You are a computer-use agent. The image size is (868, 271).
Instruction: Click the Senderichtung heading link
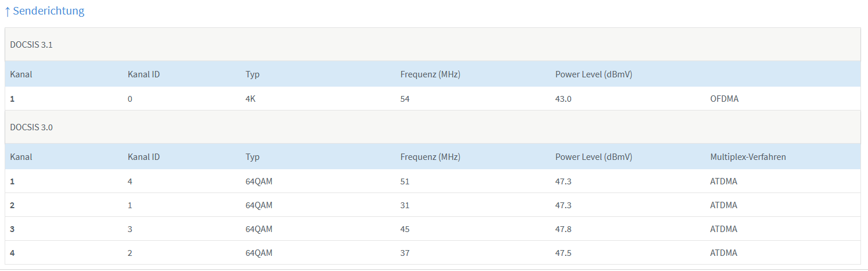click(48, 11)
